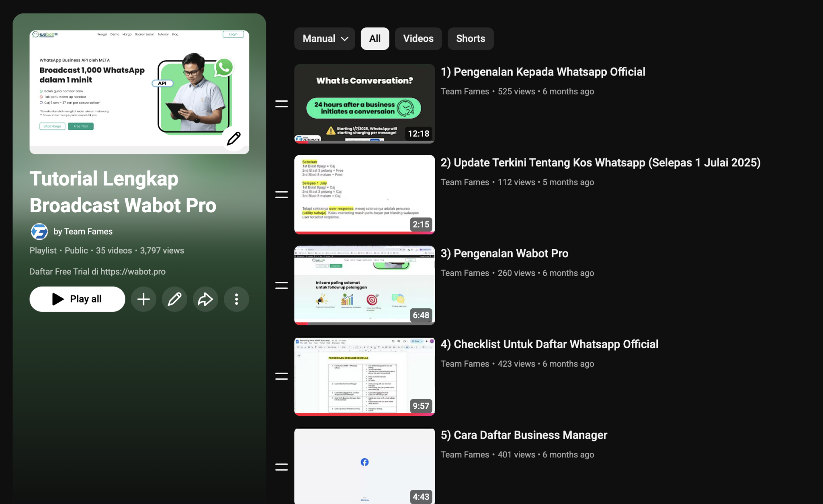The image size is (823, 504).
Task: Click the reorder handle beside video 3
Action: [281, 285]
